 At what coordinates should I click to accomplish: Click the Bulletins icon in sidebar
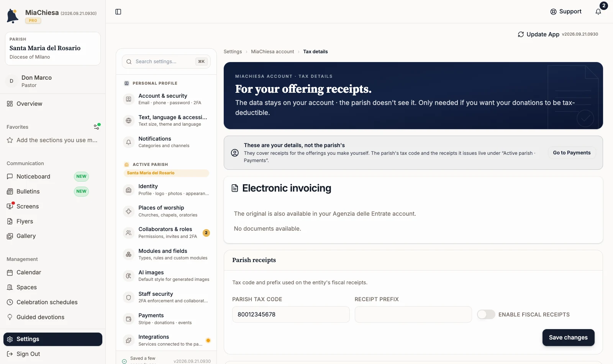[10, 192]
